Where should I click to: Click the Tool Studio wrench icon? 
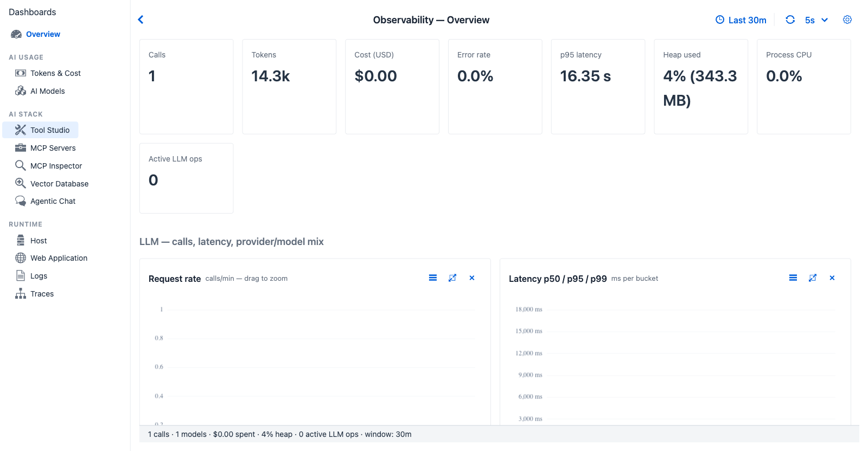click(x=21, y=130)
